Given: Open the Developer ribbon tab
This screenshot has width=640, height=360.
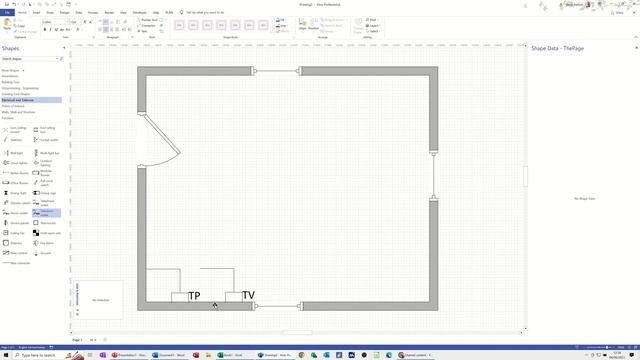Looking at the screenshot, I should (x=140, y=13).
